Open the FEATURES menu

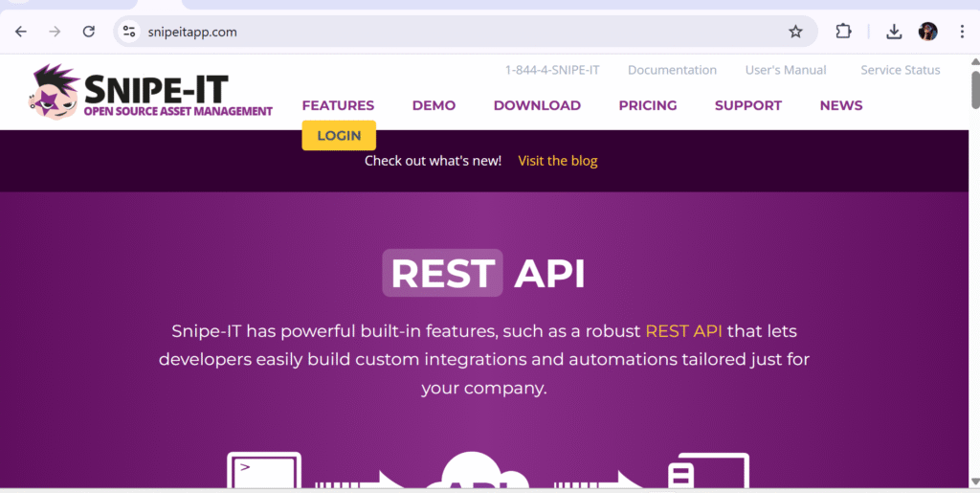[338, 105]
